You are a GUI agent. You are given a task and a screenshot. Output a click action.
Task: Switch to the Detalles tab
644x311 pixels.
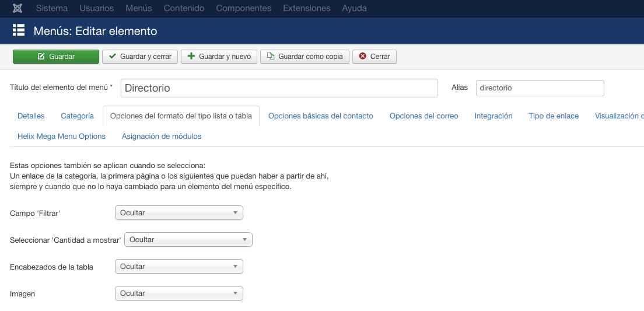(31, 116)
